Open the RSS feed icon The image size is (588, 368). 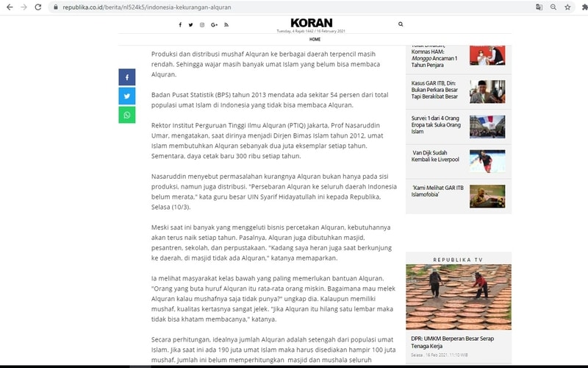tap(226, 24)
